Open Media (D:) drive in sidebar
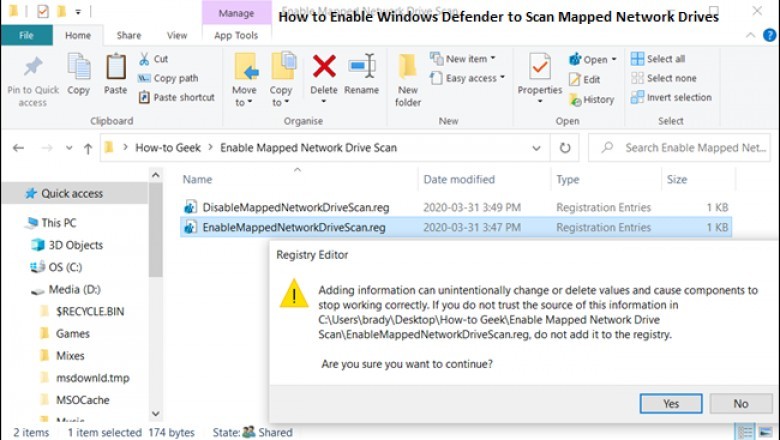Viewport: 780px width, 440px height. (74, 289)
